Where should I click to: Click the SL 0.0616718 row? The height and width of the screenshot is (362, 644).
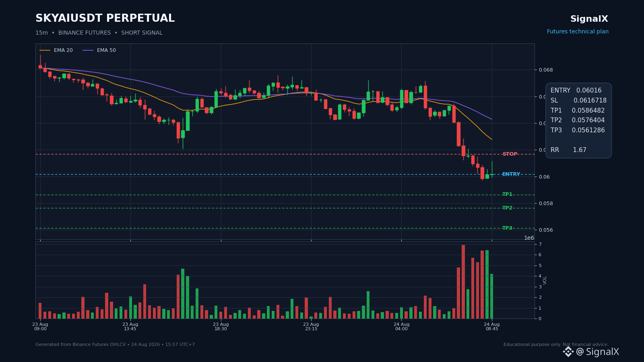(x=578, y=101)
